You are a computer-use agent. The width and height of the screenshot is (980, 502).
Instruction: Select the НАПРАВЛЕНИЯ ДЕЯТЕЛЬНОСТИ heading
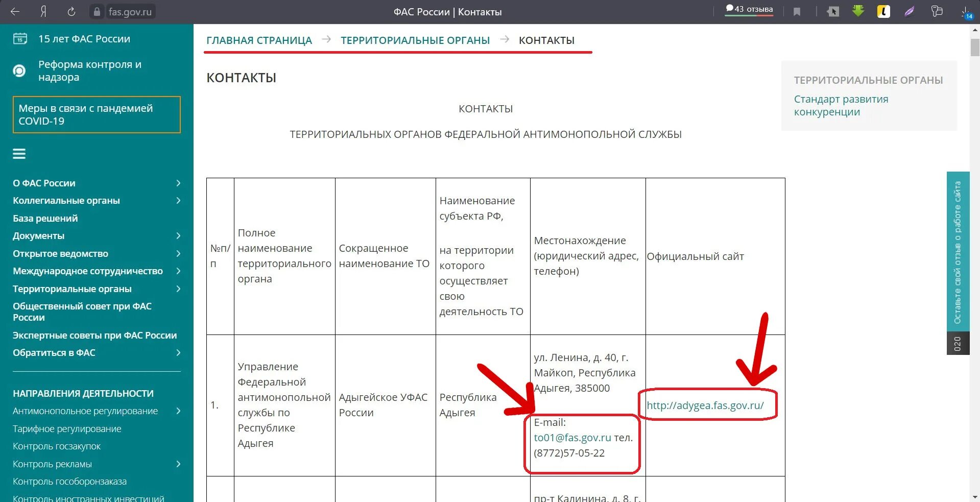pos(83,394)
